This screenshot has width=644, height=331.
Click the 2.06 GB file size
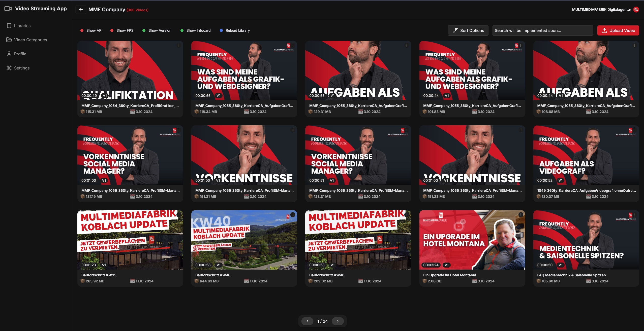point(435,281)
